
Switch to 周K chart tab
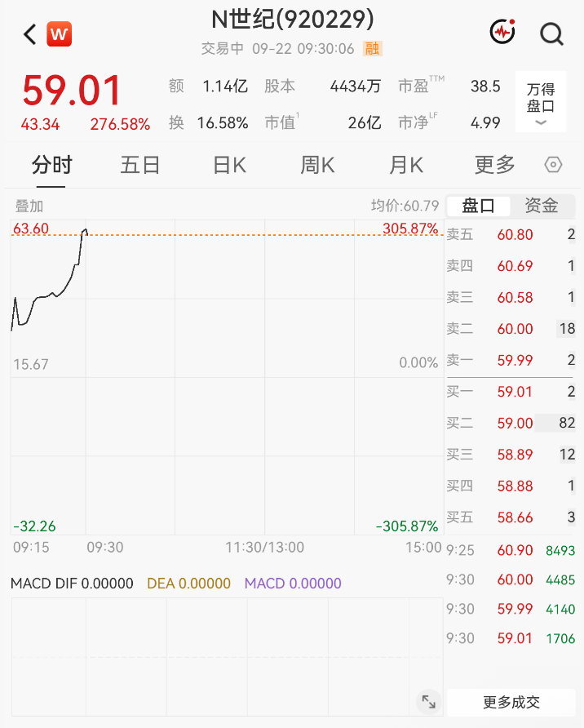pyautogui.click(x=317, y=165)
